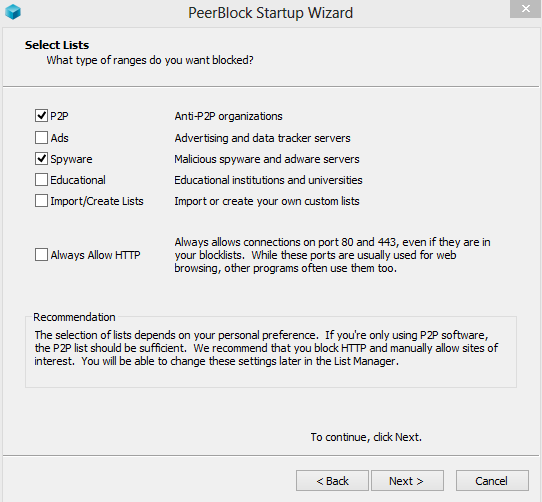Click the Recommendation paragraph text
Viewport: 542px width, 502px height.
point(266,348)
